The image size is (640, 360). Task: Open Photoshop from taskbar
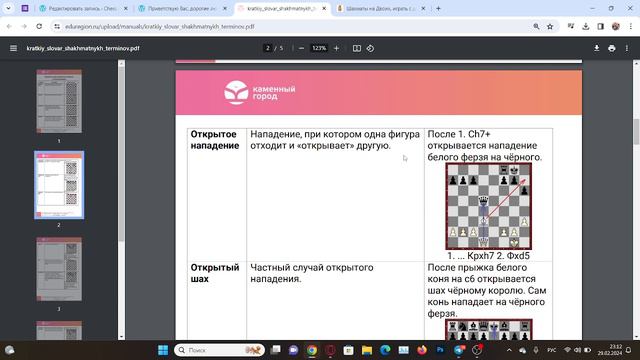point(440,350)
